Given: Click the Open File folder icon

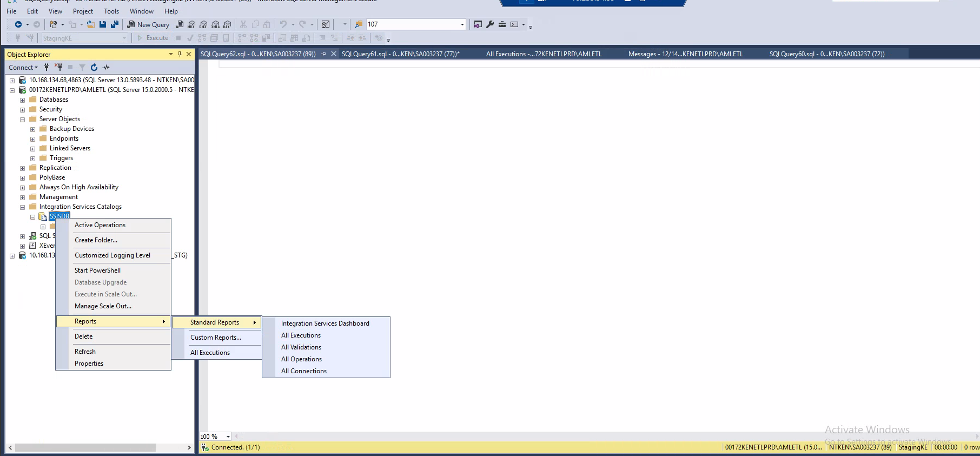Looking at the screenshot, I should [x=91, y=24].
